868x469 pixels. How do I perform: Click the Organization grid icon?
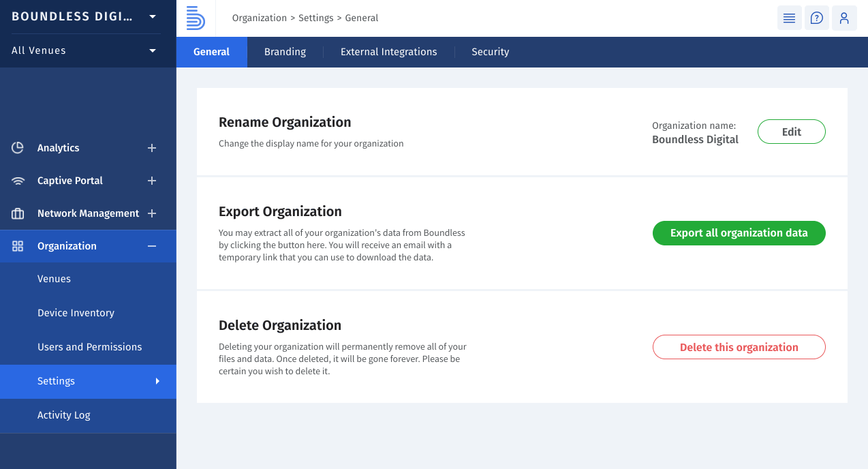[18, 246]
